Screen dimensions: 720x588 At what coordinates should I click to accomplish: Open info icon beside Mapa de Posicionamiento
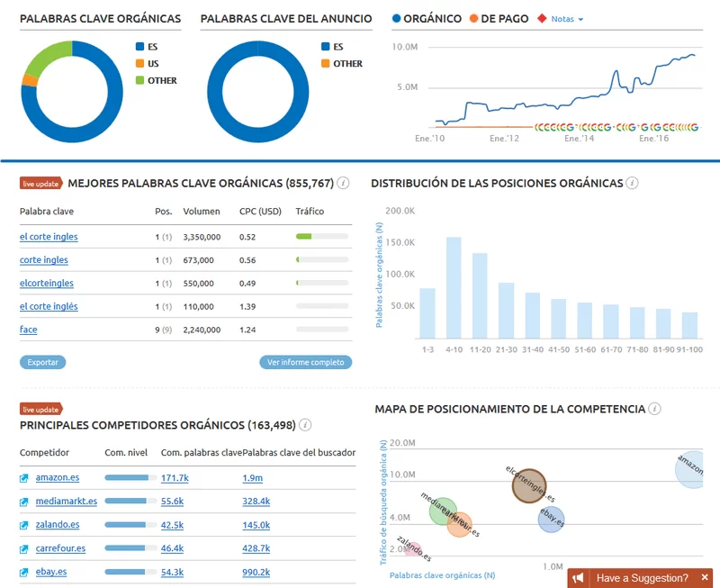click(x=655, y=409)
